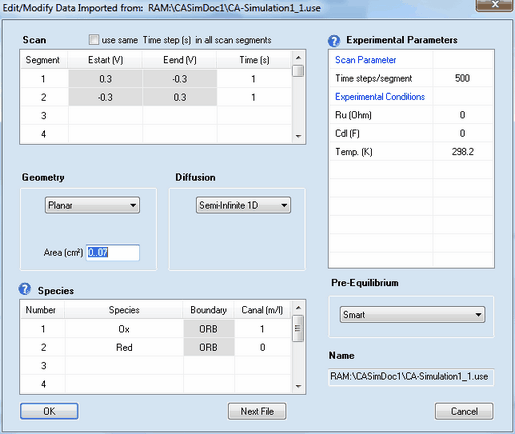Select segment 1 Time (s) cell
Screen dimensions: 515x434
[x=254, y=79]
